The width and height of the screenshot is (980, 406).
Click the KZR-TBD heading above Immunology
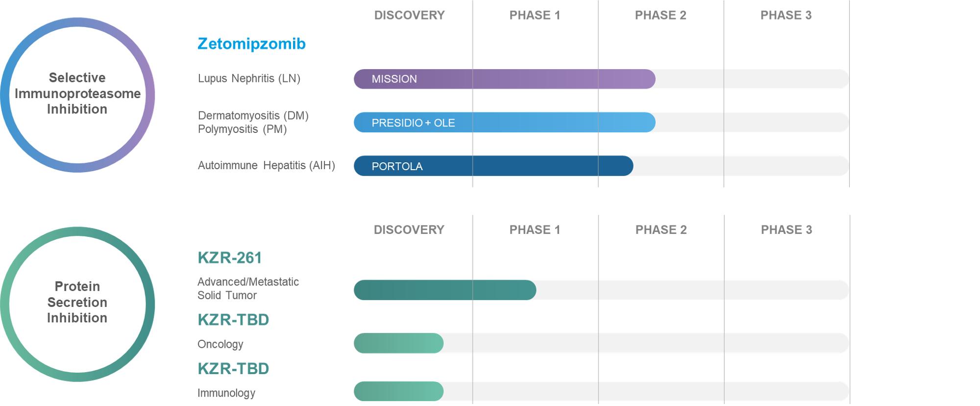click(233, 369)
